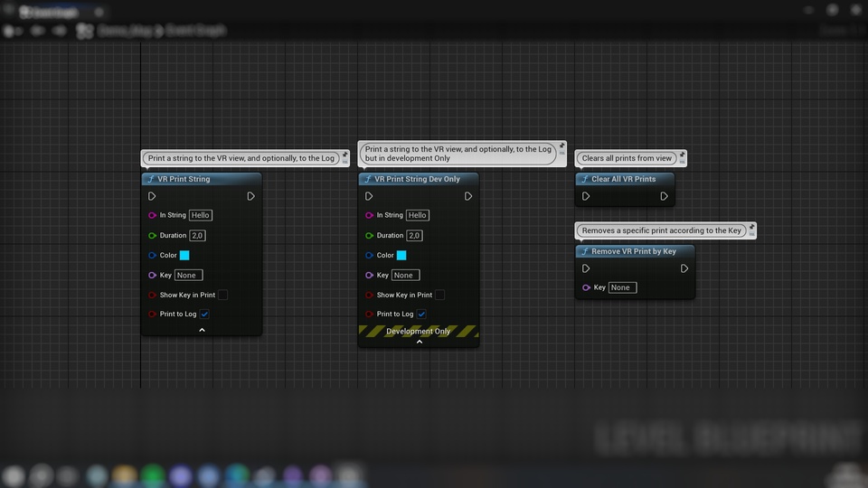Select the VR Print String node title
Screen dimensions: 868x488
pyautogui.click(x=184, y=179)
